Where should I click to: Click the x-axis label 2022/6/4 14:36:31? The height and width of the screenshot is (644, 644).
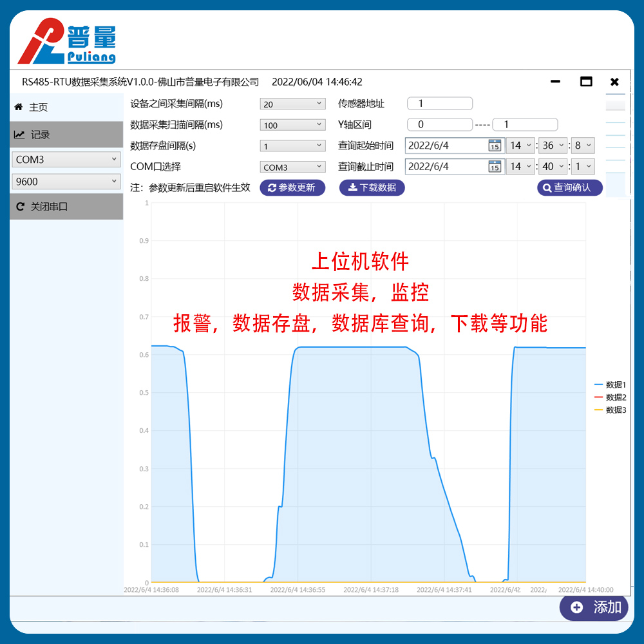pyautogui.click(x=224, y=590)
